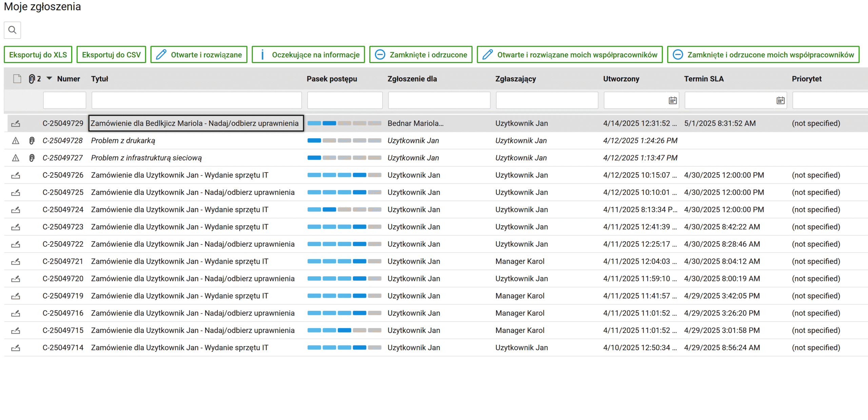
Task: Open ticket titled Problem z drukarką
Action: coord(123,141)
